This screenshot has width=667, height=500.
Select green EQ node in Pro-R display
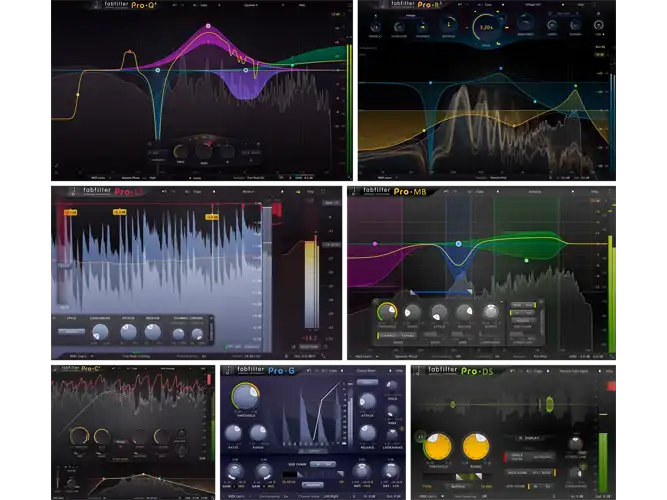click(576, 86)
